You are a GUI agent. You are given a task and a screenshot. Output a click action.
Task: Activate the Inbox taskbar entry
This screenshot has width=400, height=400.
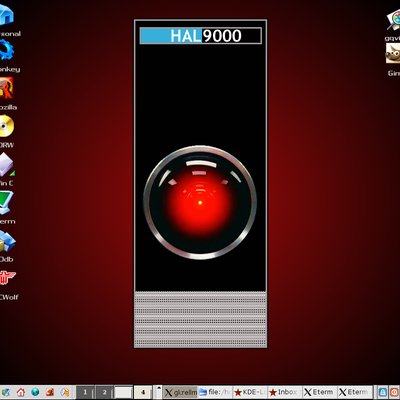click(x=285, y=392)
